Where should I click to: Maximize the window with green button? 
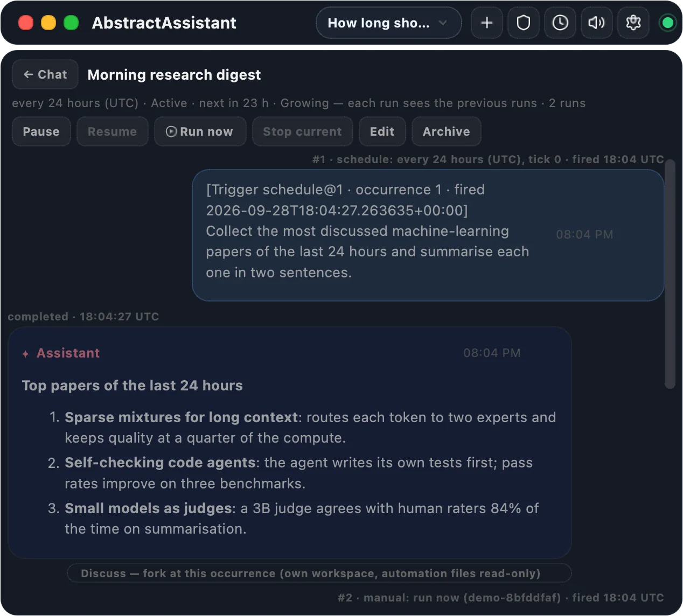tap(71, 23)
